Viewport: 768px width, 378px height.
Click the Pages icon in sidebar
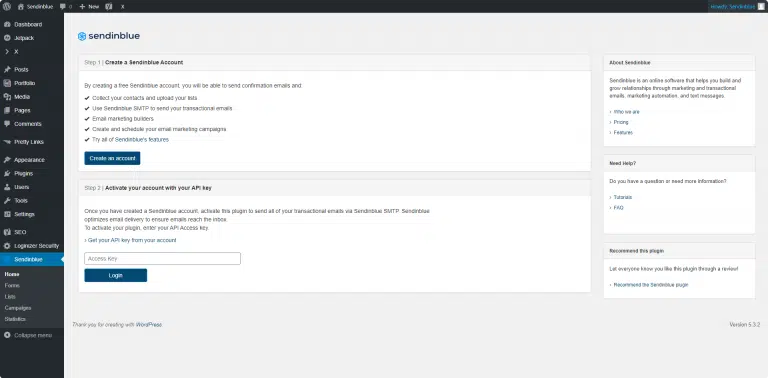[x=7, y=111]
